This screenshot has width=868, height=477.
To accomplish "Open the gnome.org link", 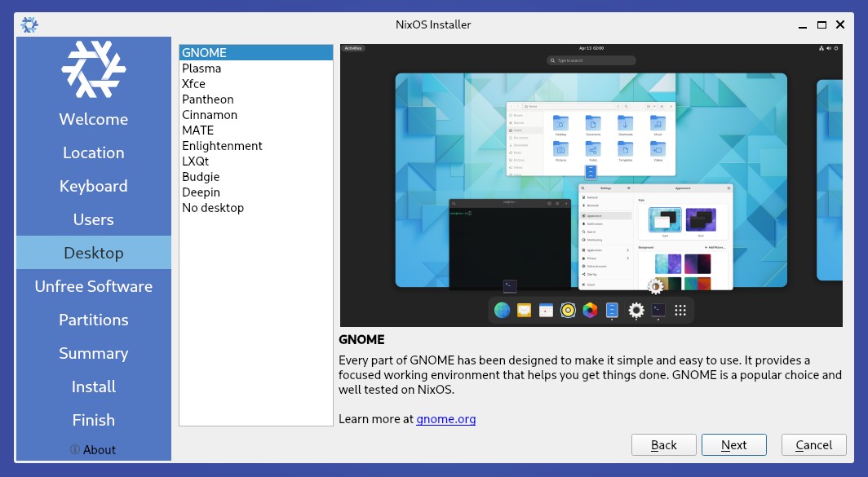I will 445,419.
